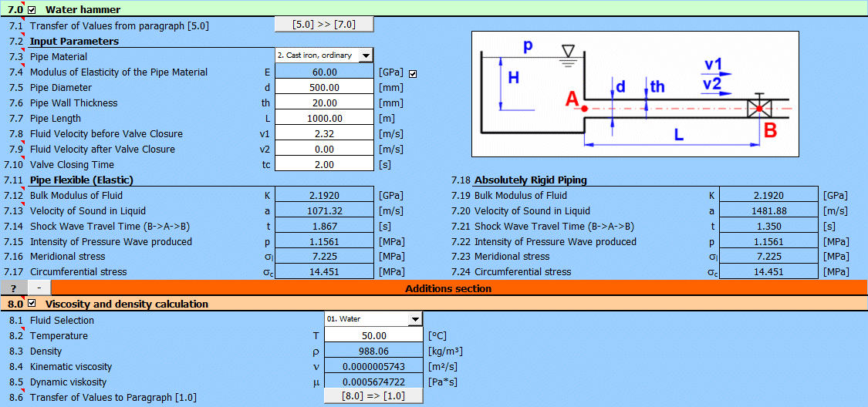The width and height of the screenshot is (868, 407).
Task: Open the Fluid Selection dropdown arrow
Action: [x=415, y=319]
